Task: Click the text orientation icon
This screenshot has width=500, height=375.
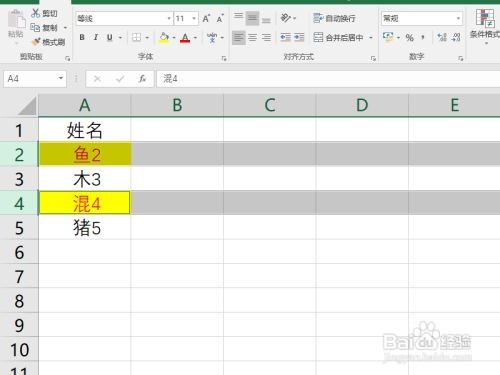Action: (x=286, y=18)
